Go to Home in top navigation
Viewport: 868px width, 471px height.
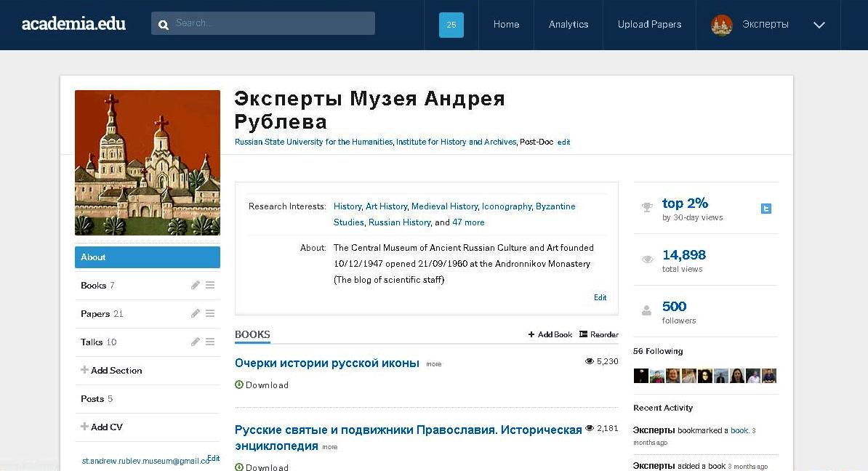506,25
